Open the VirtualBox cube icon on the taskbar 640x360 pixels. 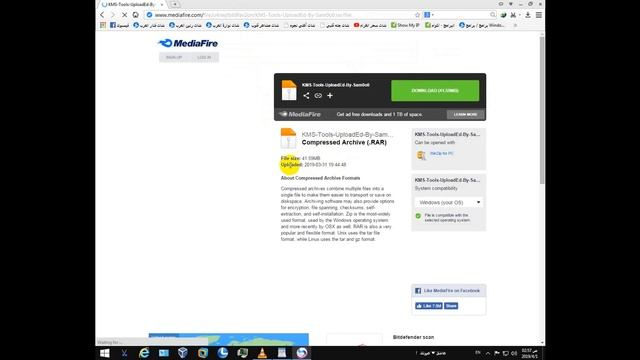coord(183,353)
